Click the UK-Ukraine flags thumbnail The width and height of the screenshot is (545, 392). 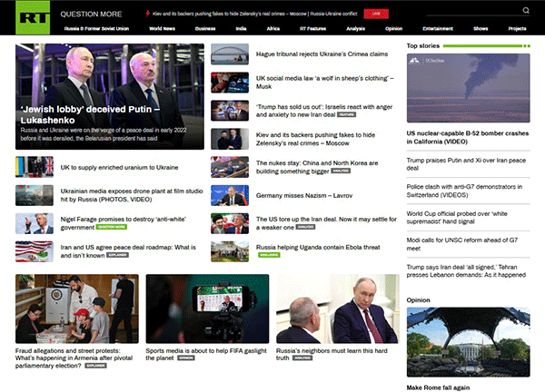(x=35, y=167)
